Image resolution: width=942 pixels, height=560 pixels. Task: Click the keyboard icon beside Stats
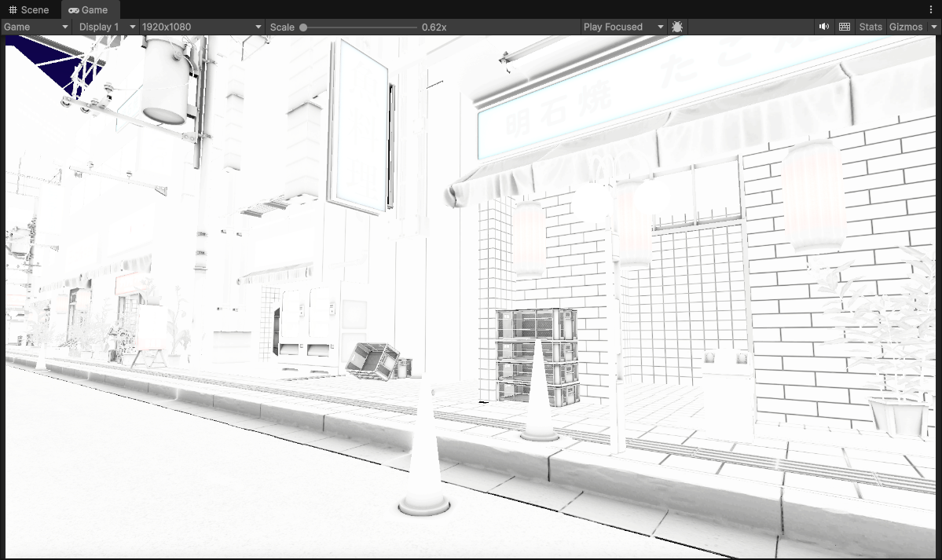click(x=844, y=27)
